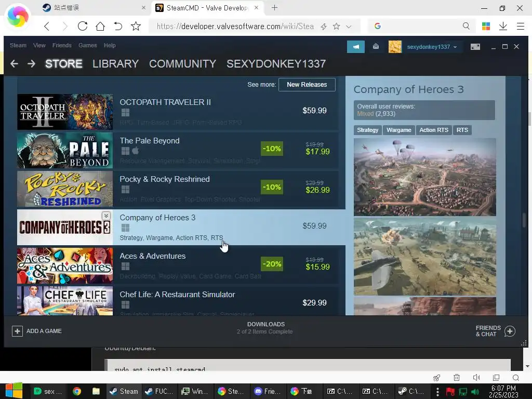Image resolution: width=532 pixels, height=399 pixels.
Task: Select the Strategy tag
Action: coord(367,130)
